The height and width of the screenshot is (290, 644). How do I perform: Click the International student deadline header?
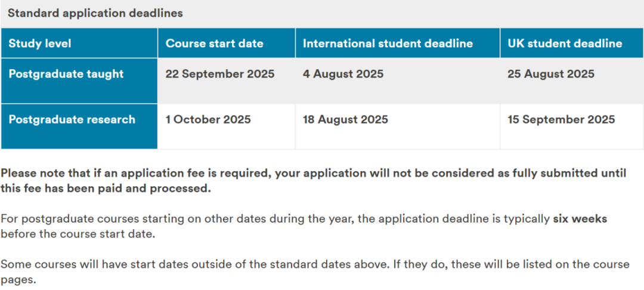coord(398,43)
